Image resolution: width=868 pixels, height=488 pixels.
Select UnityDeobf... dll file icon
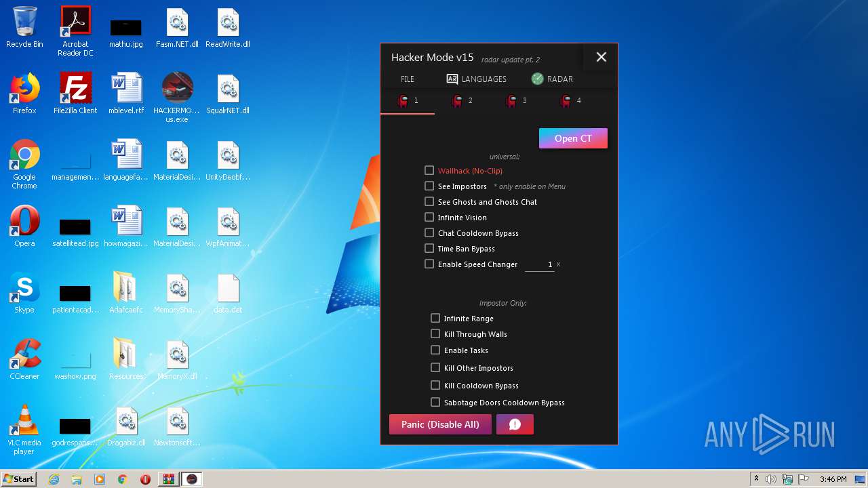pos(228,160)
